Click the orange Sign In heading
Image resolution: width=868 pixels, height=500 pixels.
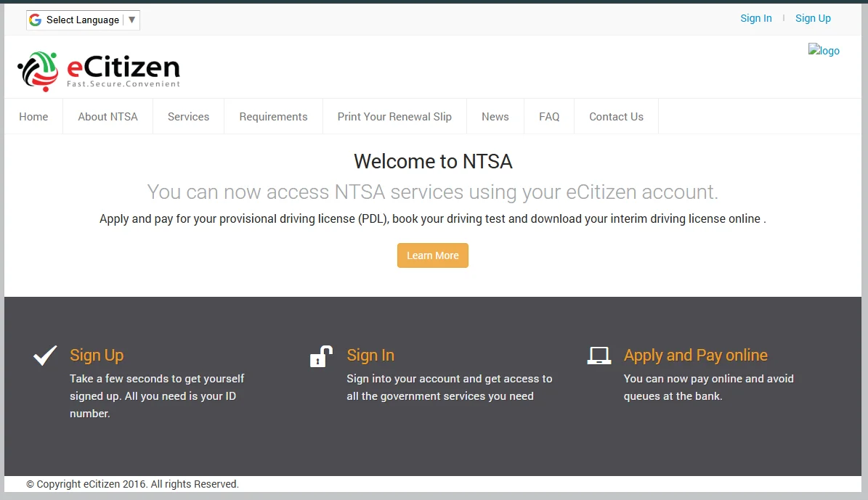[370, 355]
